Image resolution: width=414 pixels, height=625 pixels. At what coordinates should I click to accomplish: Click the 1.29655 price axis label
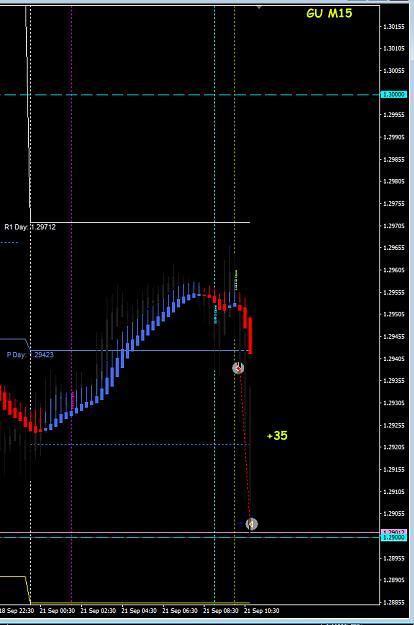394,248
